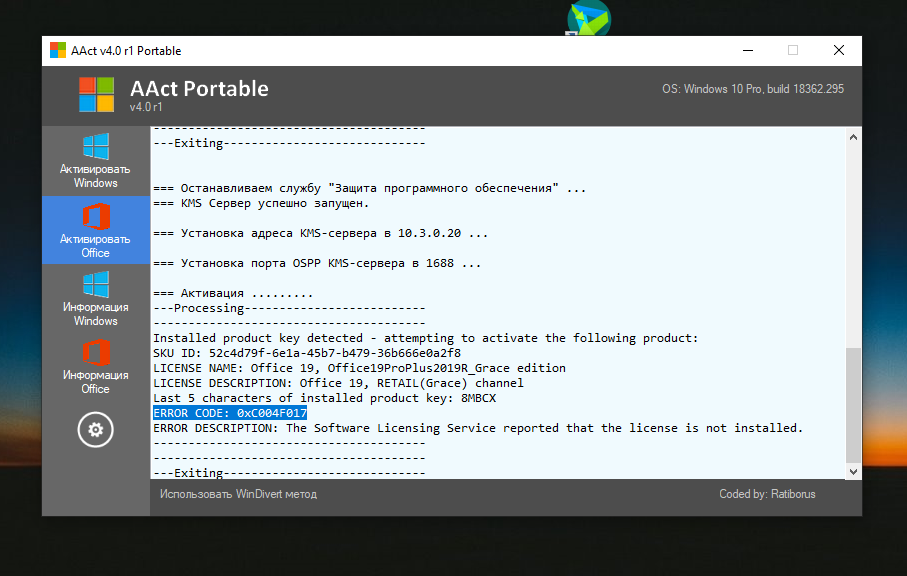Click the Office logo above Информация Office

click(x=96, y=353)
